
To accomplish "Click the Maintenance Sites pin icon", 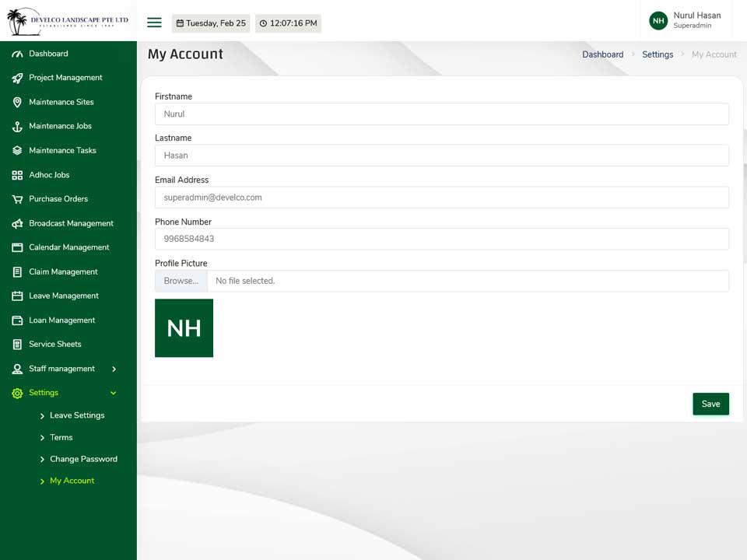I will pos(17,103).
